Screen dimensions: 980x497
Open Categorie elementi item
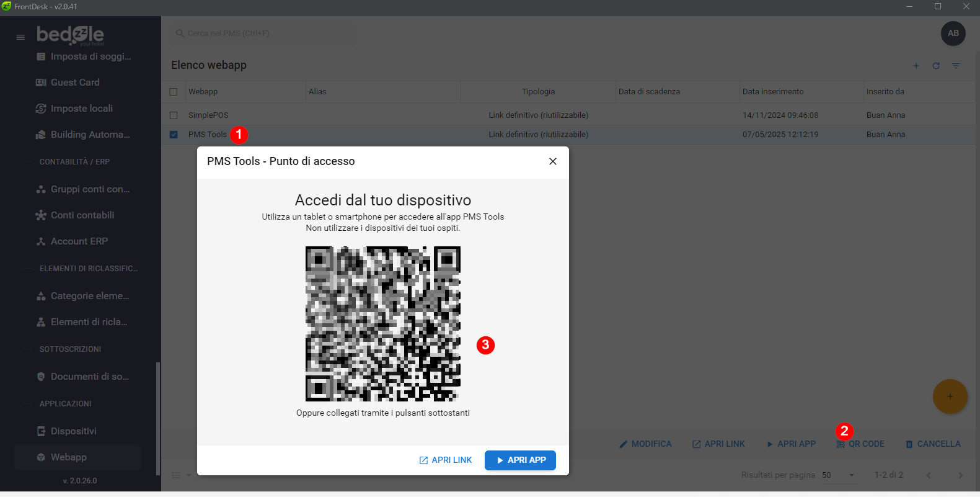84,296
